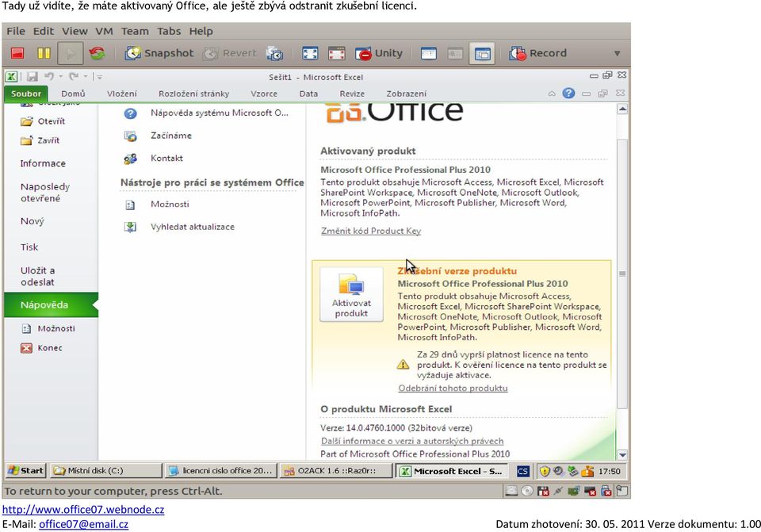This screenshot has width=761, height=532.
Task: Open the VMware Edit menu
Action: pos(43,31)
